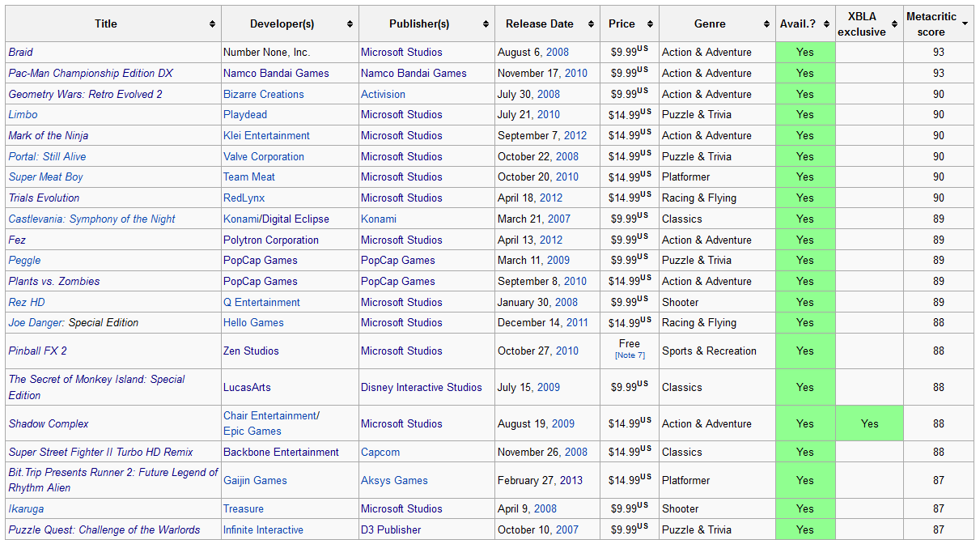
Task: Open Portal: Still Alive article
Action: point(47,157)
